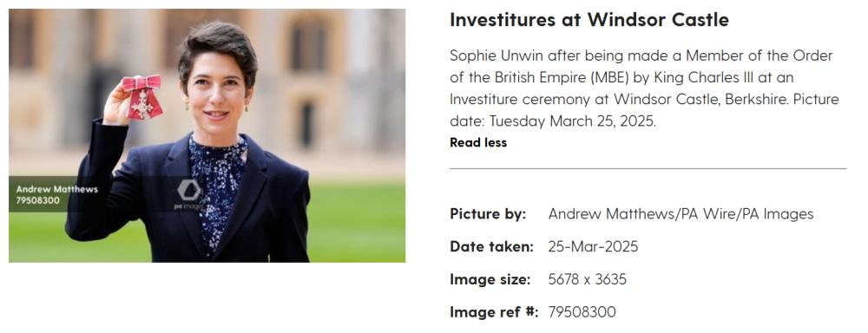Click the 79508300 image ref value in details
Screen dimensions: 868x333
pyautogui.click(x=582, y=312)
